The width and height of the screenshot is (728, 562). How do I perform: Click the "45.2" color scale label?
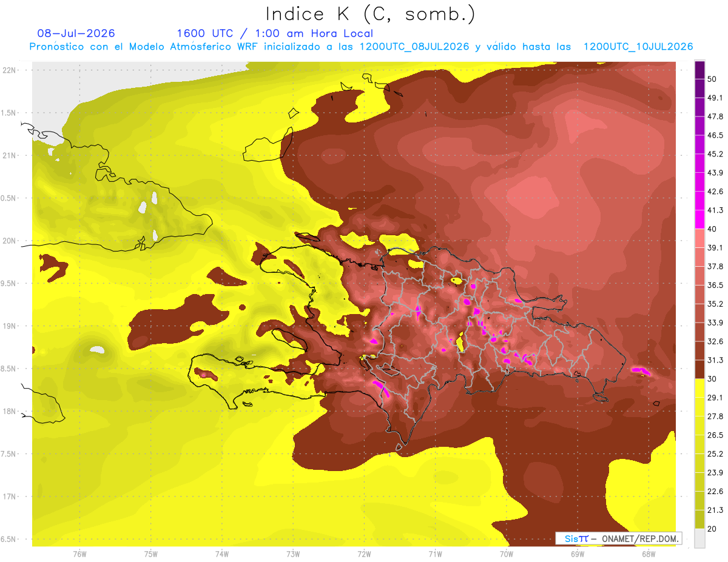coord(715,154)
